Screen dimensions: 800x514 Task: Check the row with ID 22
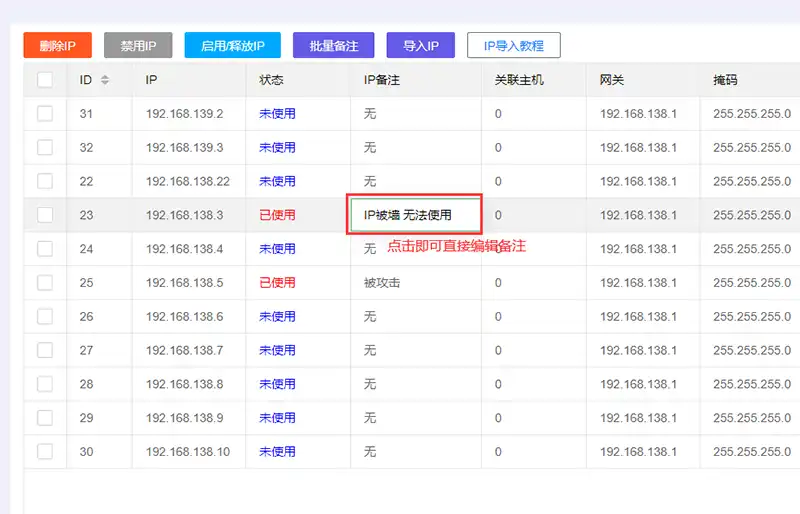pos(45,181)
